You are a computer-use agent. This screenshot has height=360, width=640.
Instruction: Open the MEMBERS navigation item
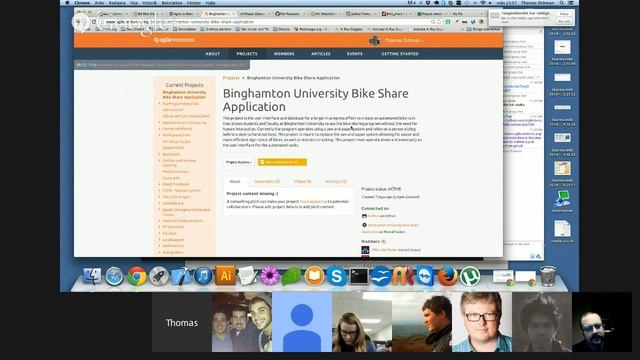284,54
